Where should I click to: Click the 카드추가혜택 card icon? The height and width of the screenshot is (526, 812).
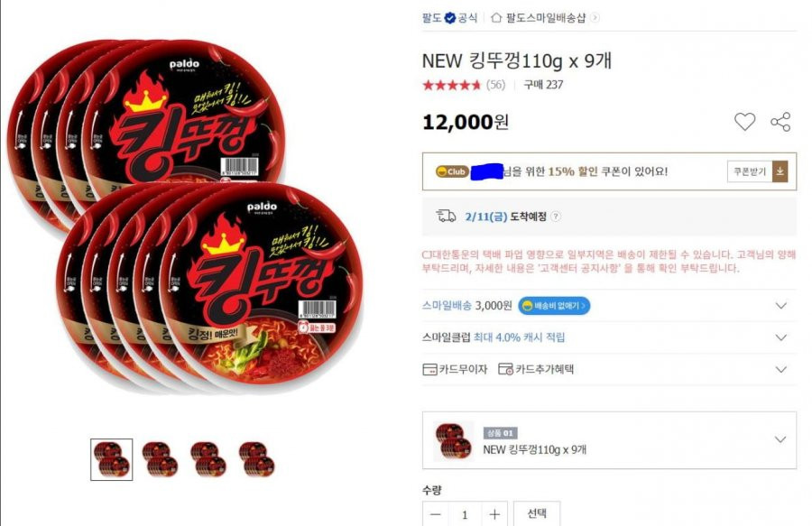[505, 369]
